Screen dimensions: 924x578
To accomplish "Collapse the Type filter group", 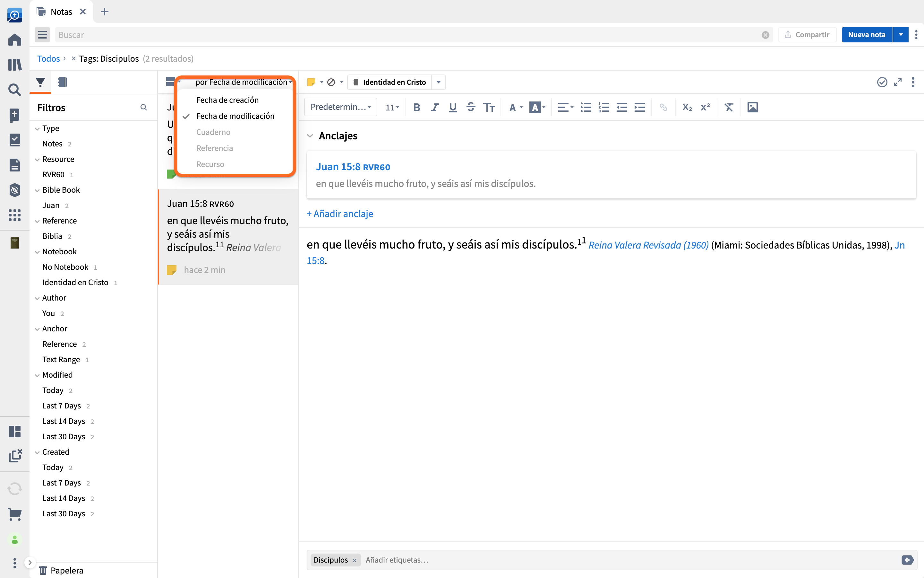I will 37,129.
